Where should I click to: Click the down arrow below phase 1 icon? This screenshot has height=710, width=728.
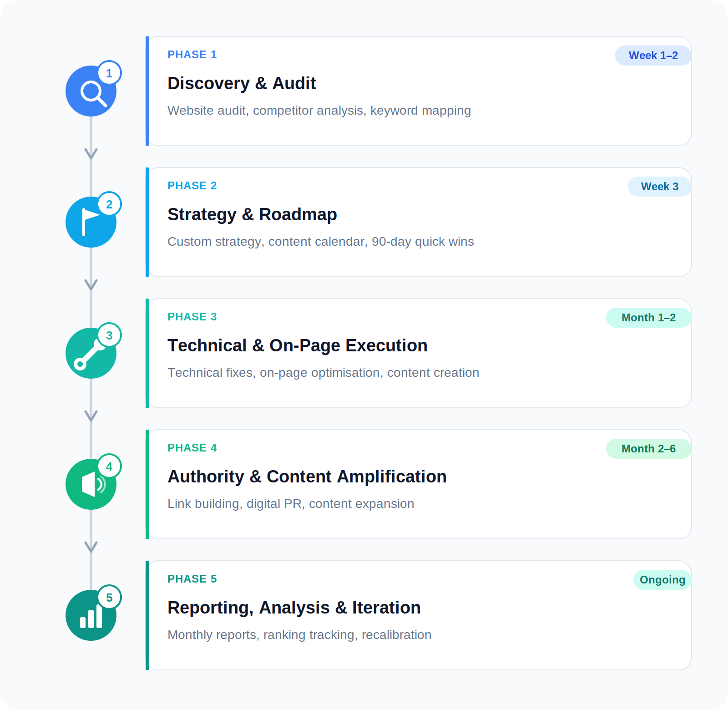click(x=91, y=154)
